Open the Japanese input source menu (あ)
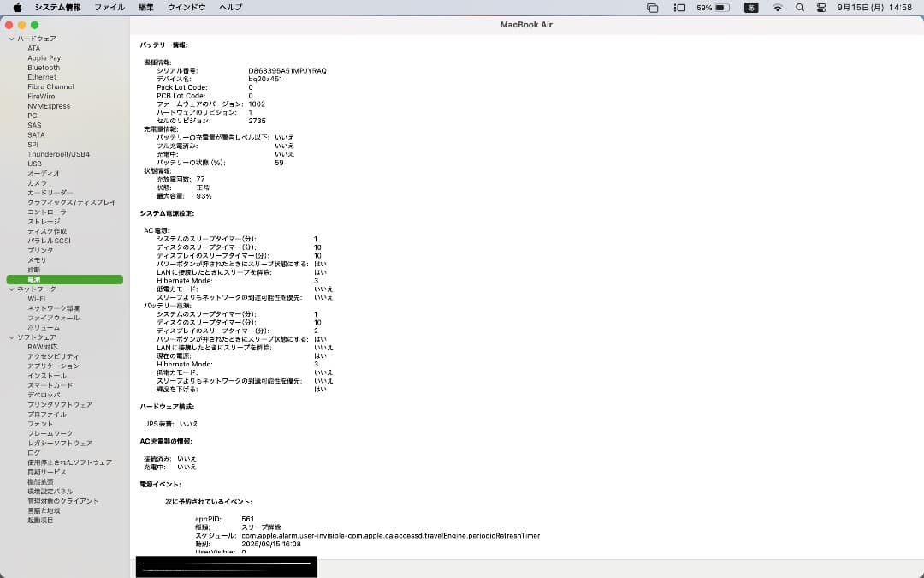 (x=752, y=7)
